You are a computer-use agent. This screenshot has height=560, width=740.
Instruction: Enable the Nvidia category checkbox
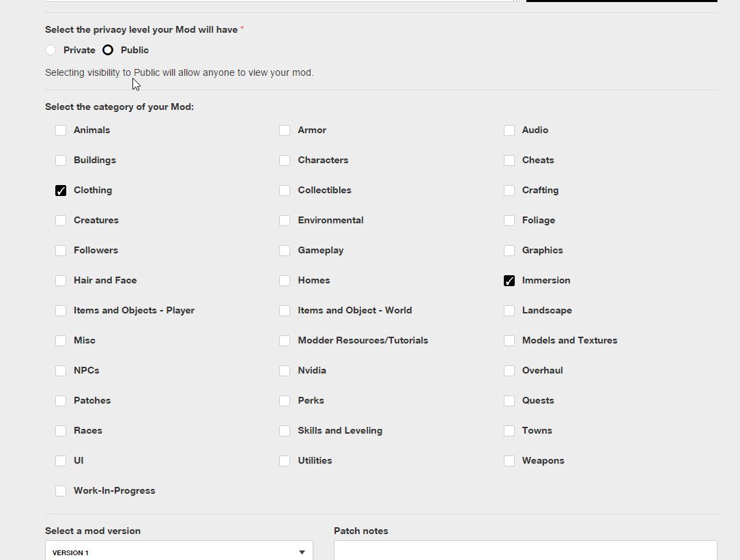tap(285, 371)
